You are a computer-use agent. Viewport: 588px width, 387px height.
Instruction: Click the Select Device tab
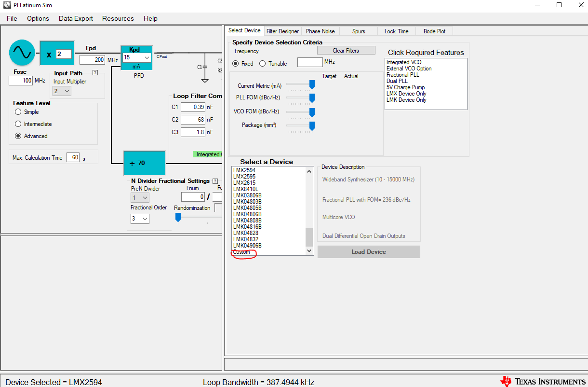(x=244, y=30)
